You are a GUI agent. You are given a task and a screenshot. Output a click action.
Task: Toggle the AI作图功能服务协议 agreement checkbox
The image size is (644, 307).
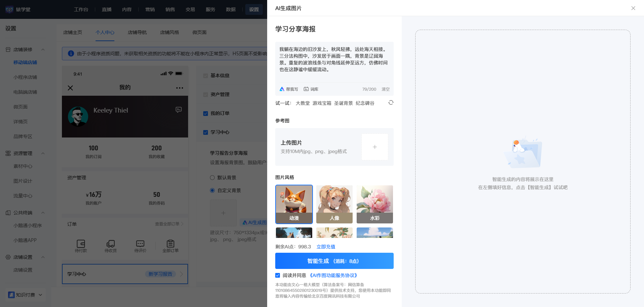pyautogui.click(x=278, y=275)
